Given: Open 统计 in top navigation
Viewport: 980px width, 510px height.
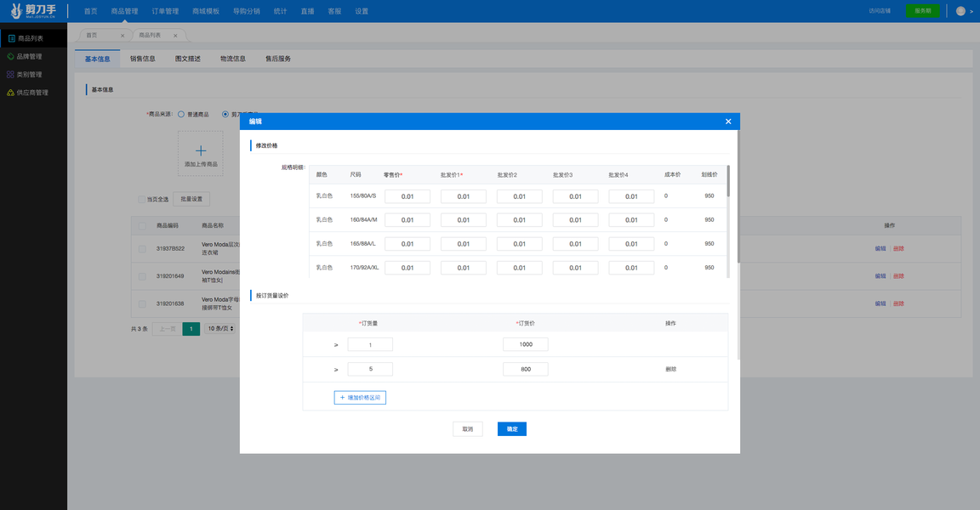Looking at the screenshot, I should coord(280,11).
